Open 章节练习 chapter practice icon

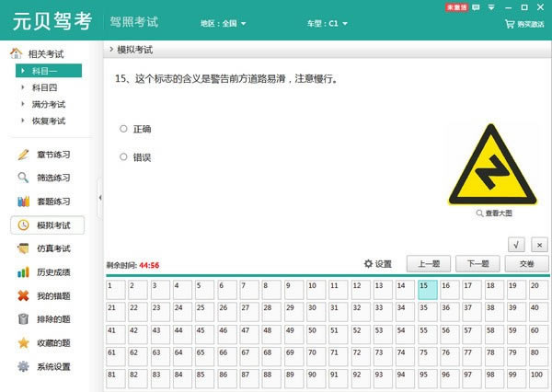tap(23, 154)
